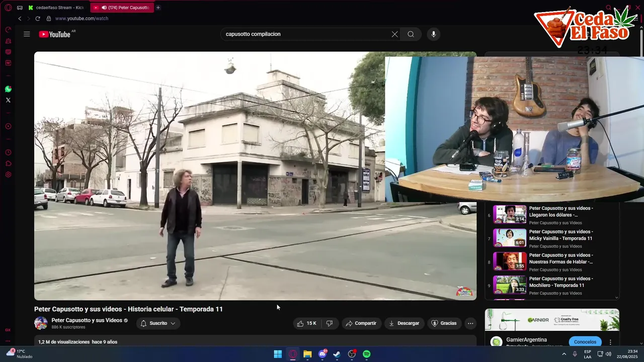Play playlist item Micky Vainilla Temporada 11
The height and width of the screenshot is (362, 644).
(x=552, y=238)
